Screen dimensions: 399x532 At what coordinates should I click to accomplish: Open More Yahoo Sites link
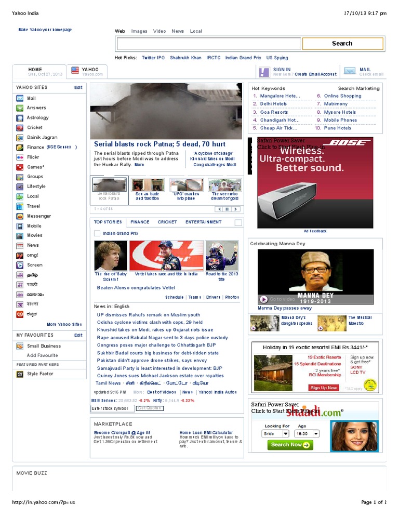tap(64, 324)
